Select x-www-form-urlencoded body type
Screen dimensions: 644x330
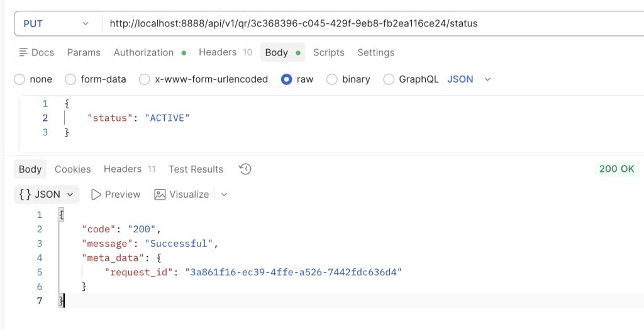(x=203, y=79)
